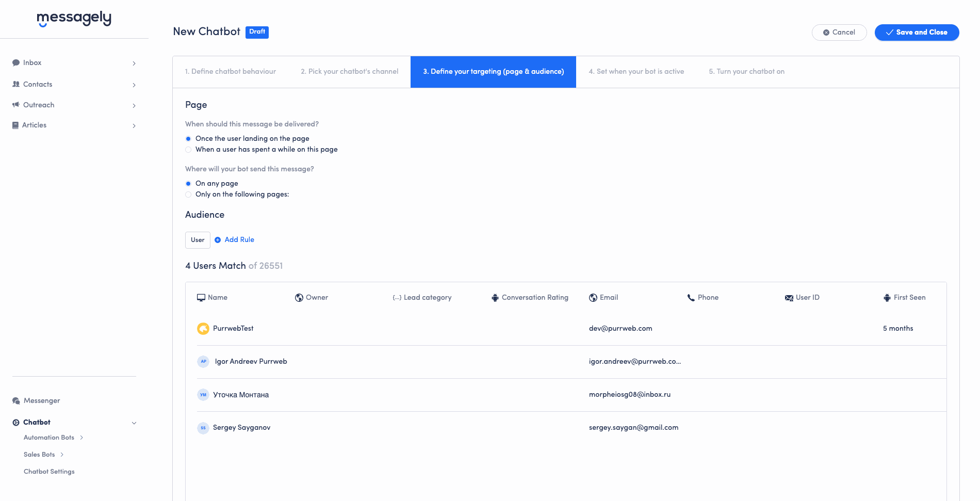Click the Lead category braces icon
This screenshot has height=501, width=980.
click(x=397, y=298)
